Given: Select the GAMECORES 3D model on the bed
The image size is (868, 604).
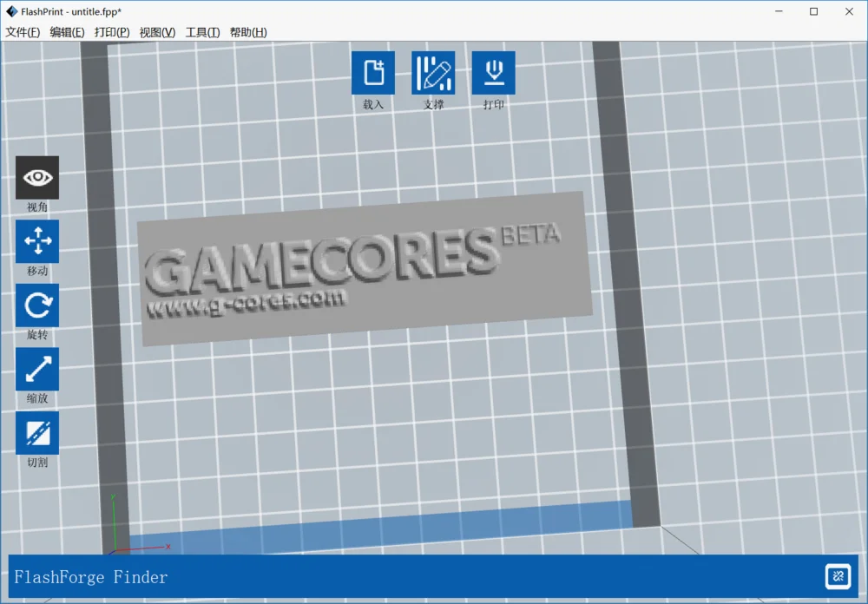Looking at the screenshot, I should click(x=365, y=268).
